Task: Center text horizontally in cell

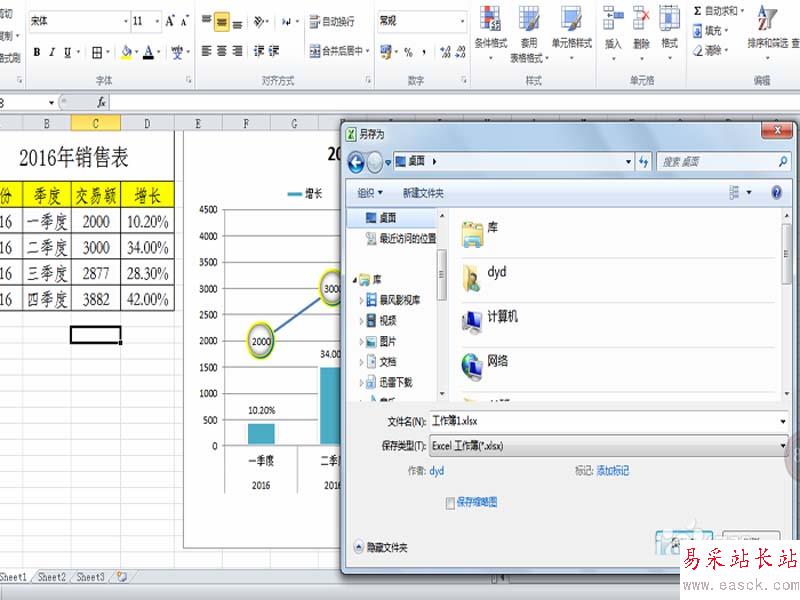Action: (222, 51)
